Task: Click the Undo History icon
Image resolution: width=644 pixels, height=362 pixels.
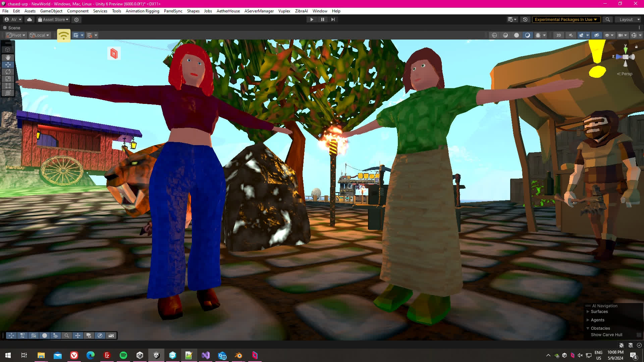Action: (x=525, y=19)
